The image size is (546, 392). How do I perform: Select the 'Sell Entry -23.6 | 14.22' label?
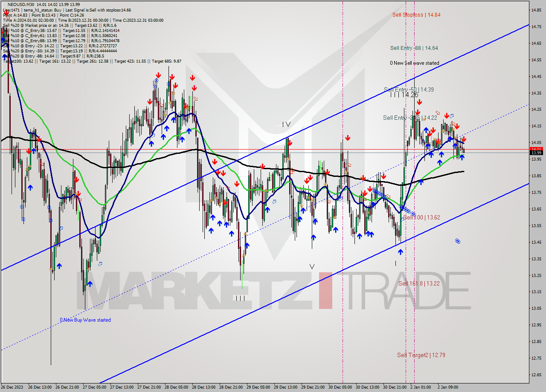(x=410, y=118)
